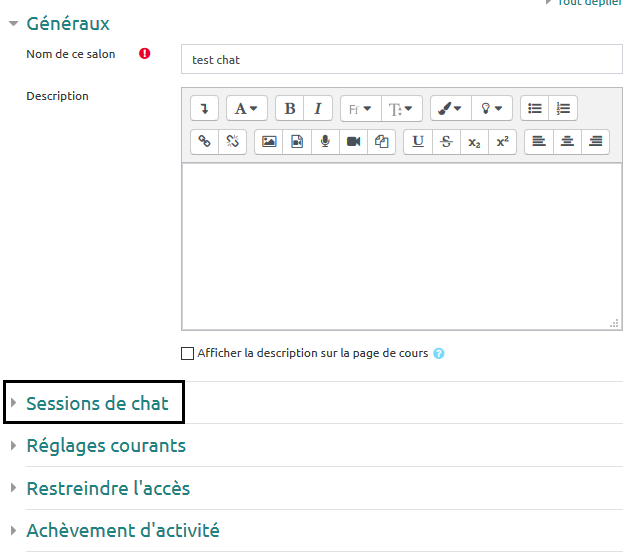Insert an image using the picture icon

[x=269, y=142]
